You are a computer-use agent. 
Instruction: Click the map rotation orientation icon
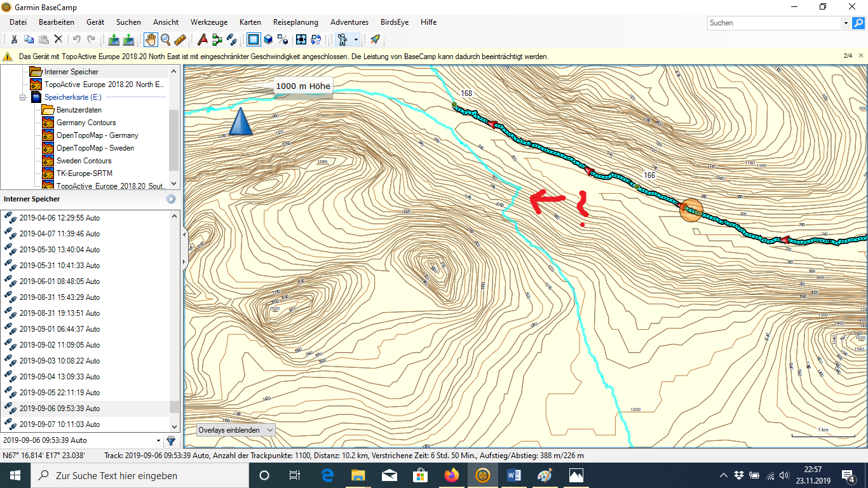316,39
